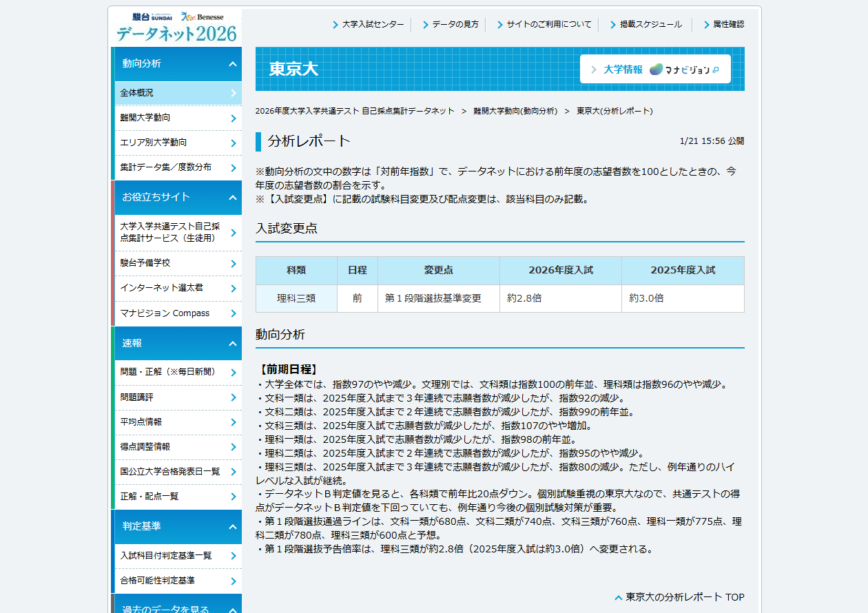Open 国公立大学合格発表日一覧 page
This screenshot has width=868, height=613.
point(172,472)
